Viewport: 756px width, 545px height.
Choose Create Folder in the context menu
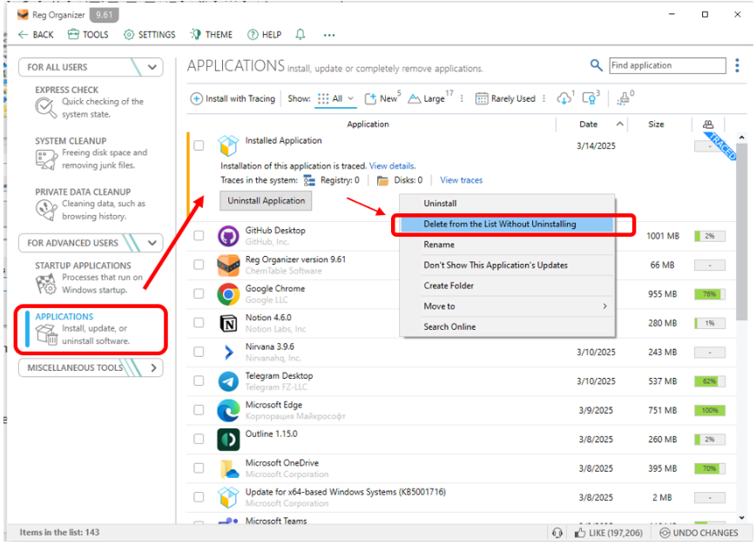point(508,286)
